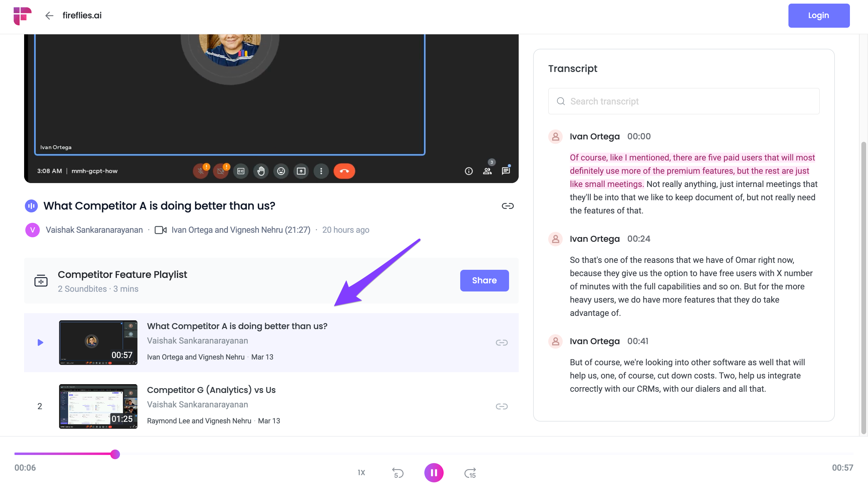Select 'Competitor G (Analytics) vs Us' soundbite
The image size is (868, 492).
[x=211, y=390]
